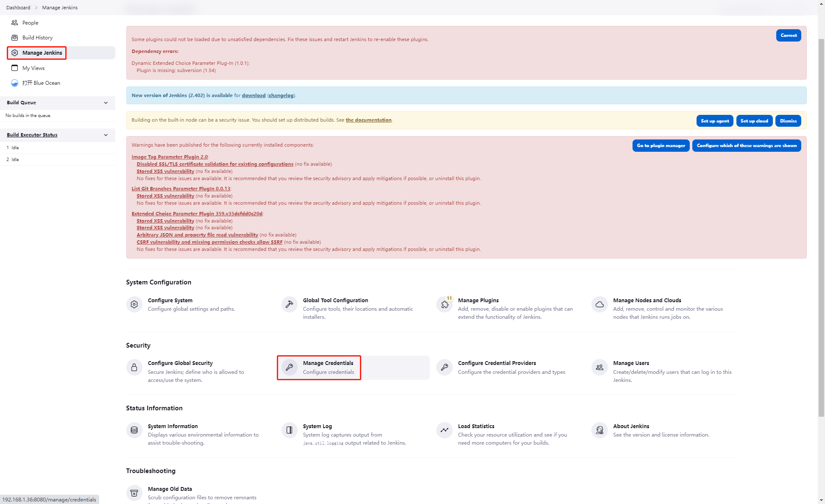Open Build History in the sidebar
The width and height of the screenshot is (825, 504).
(37, 38)
